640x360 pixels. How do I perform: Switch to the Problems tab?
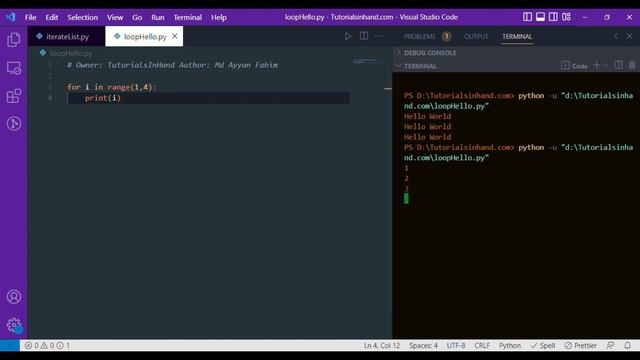(x=420, y=36)
